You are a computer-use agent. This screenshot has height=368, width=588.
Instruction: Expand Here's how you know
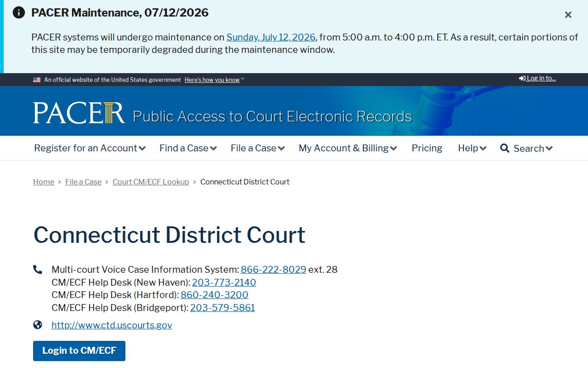pyautogui.click(x=215, y=80)
